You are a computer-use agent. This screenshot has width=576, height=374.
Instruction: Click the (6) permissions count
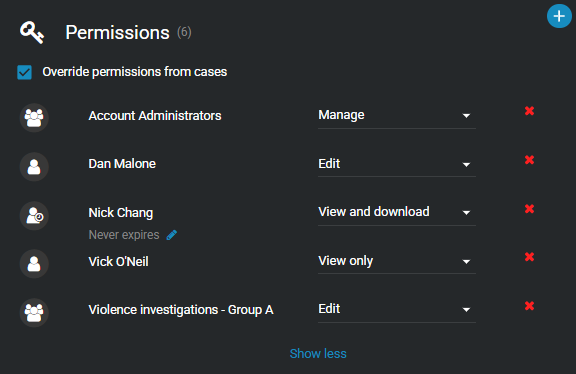tap(184, 33)
